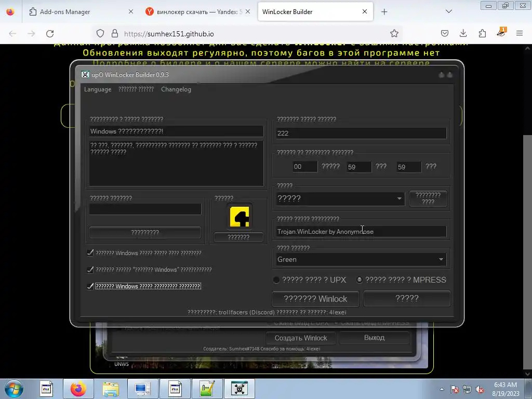Open the Extensions puzzle-piece icon
532x399 pixels.
pos(482,33)
